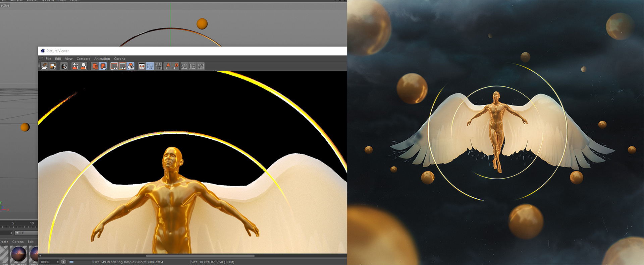This screenshot has width=644, height=265.
Task: Select the left orange sphere in viewport
Action: point(25,127)
